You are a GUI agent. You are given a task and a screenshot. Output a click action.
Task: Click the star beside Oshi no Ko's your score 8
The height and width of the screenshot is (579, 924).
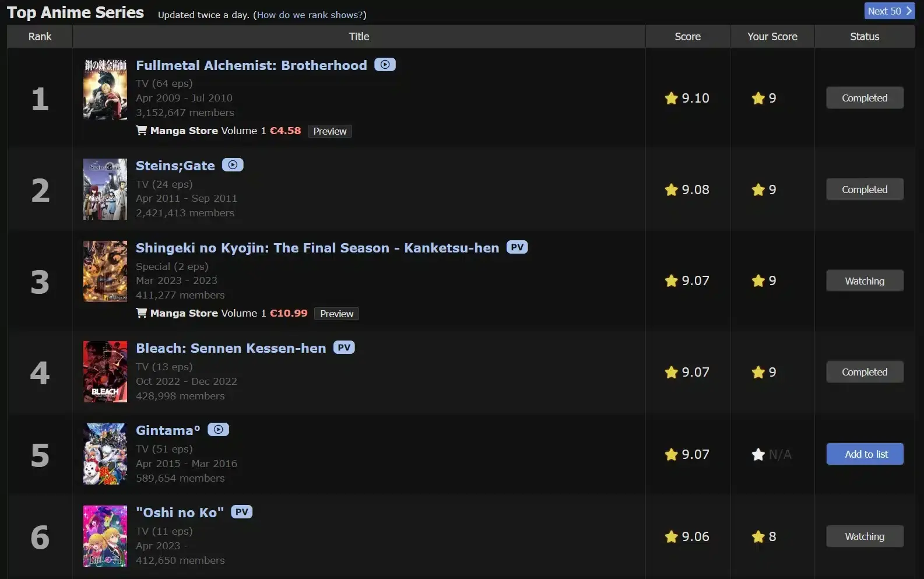(x=758, y=536)
